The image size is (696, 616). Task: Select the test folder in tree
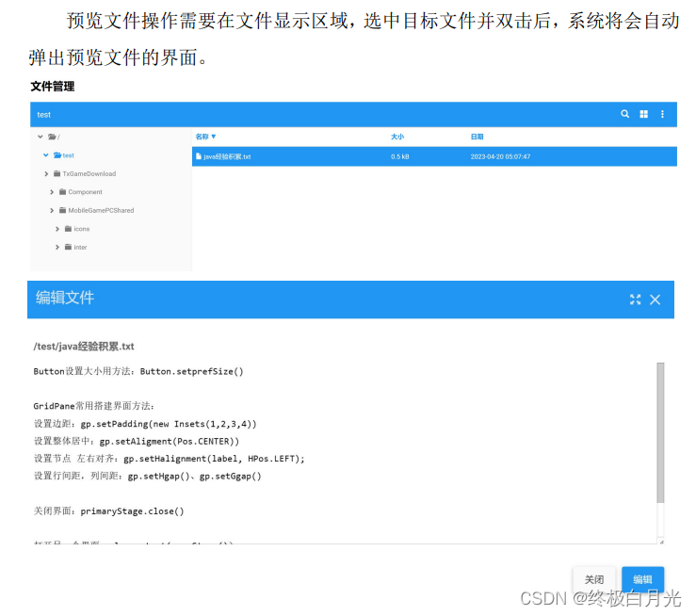(64, 155)
